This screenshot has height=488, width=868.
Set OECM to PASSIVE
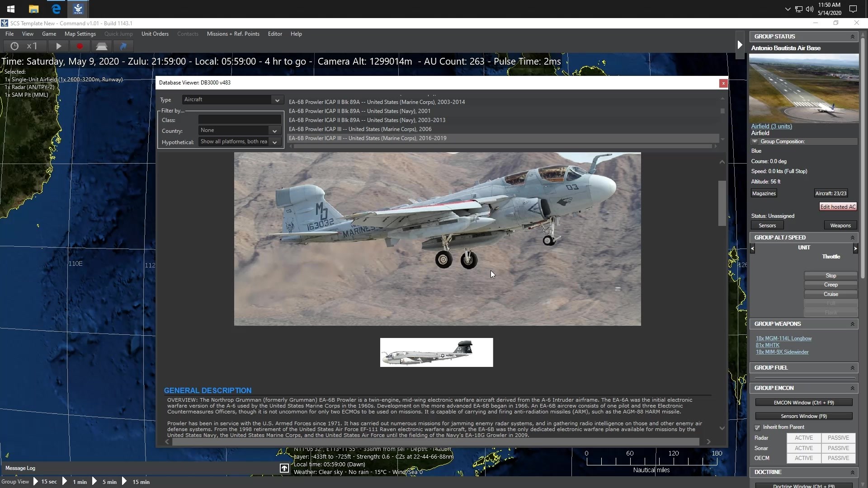click(x=838, y=458)
